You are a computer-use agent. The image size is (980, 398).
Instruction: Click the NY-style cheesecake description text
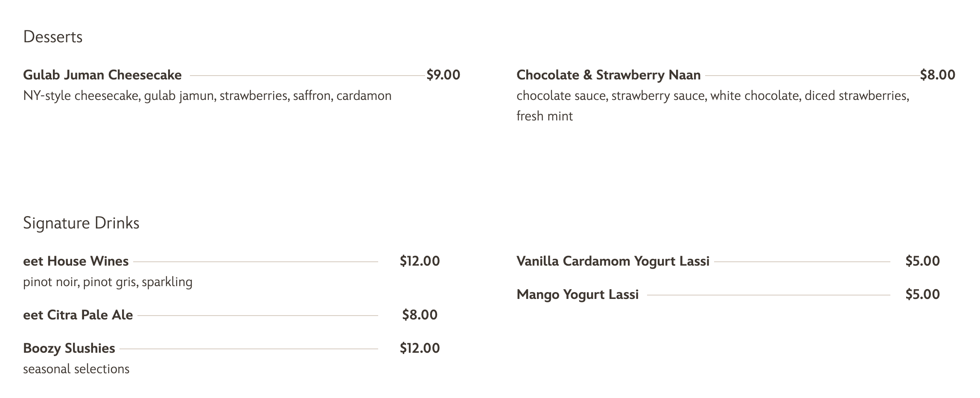(x=207, y=96)
